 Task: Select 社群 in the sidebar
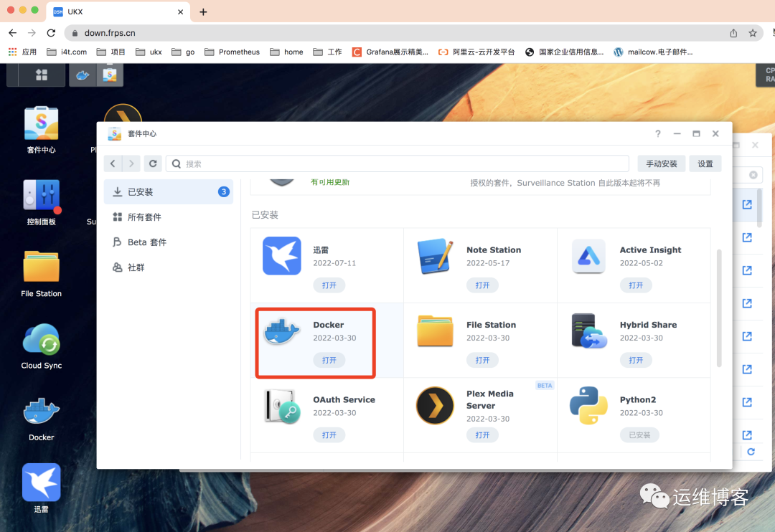169,267
